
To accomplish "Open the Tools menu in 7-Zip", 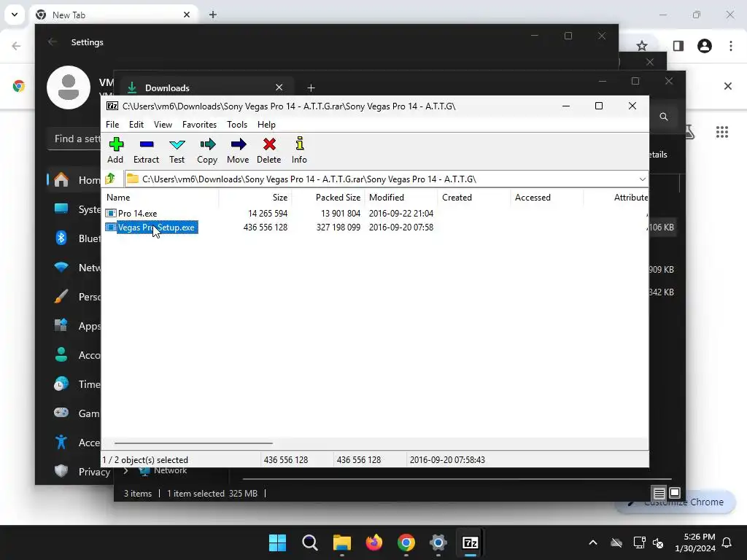I will click(x=237, y=124).
